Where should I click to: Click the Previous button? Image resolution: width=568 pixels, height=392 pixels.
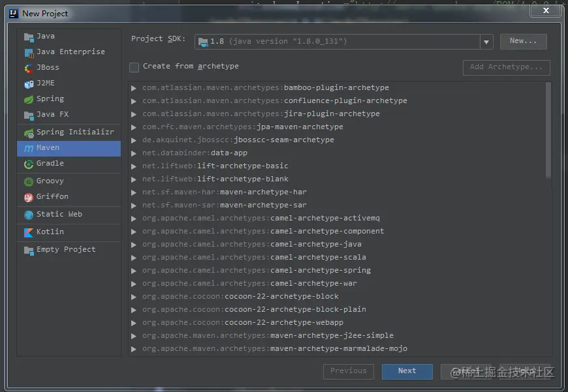coord(349,371)
